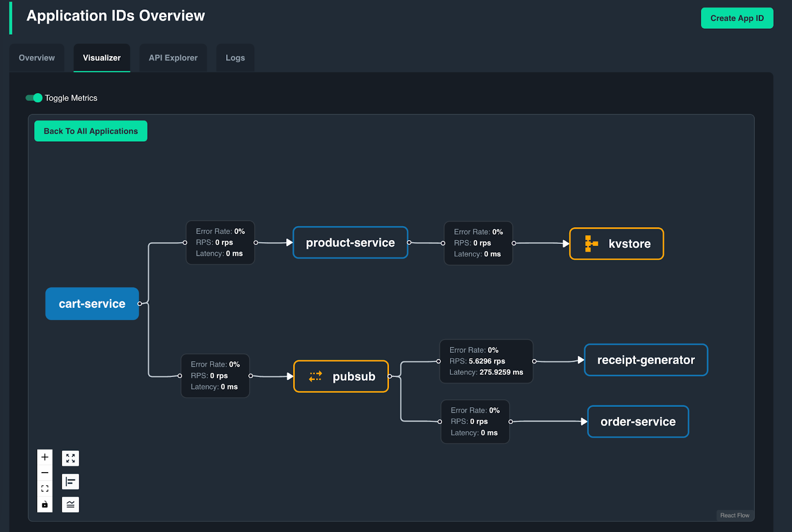The width and height of the screenshot is (792, 532).
Task: Click Back To All Applications
Action: point(91,131)
